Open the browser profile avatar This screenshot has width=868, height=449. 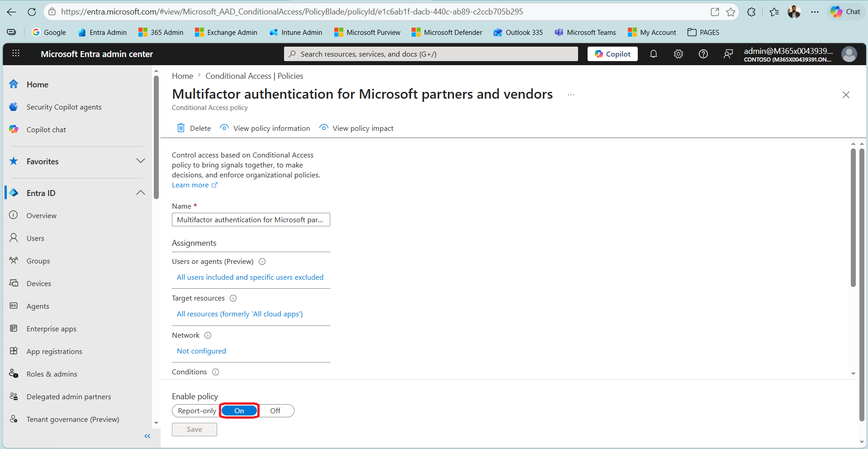[794, 12]
